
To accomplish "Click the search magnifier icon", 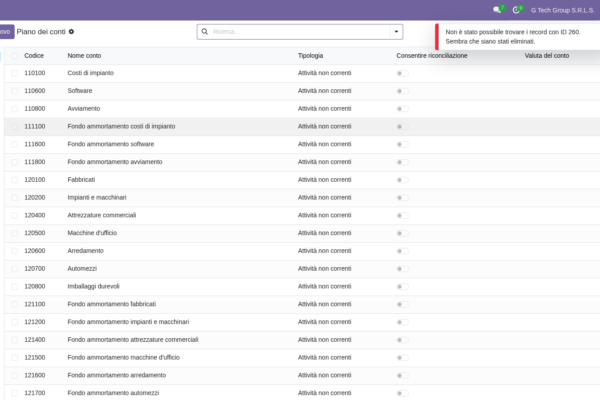I will coord(205,31).
